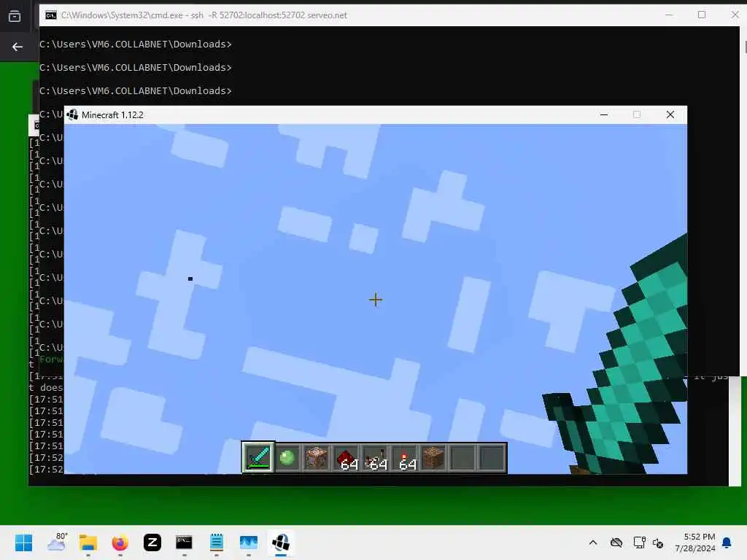Click the cmd.exe vertical scrollbar
747x560 pixels.
(743, 200)
